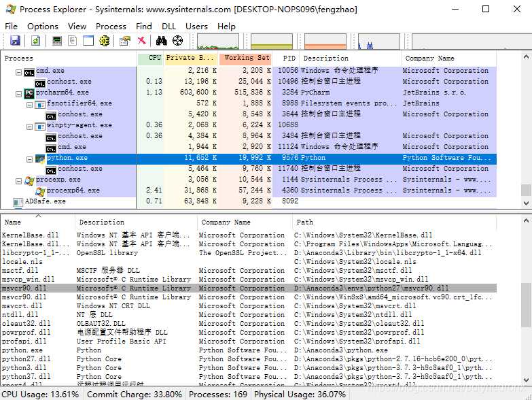This screenshot has height=400, width=532.
Task: Select the ADSafe.exe process row
Action: tap(249, 201)
